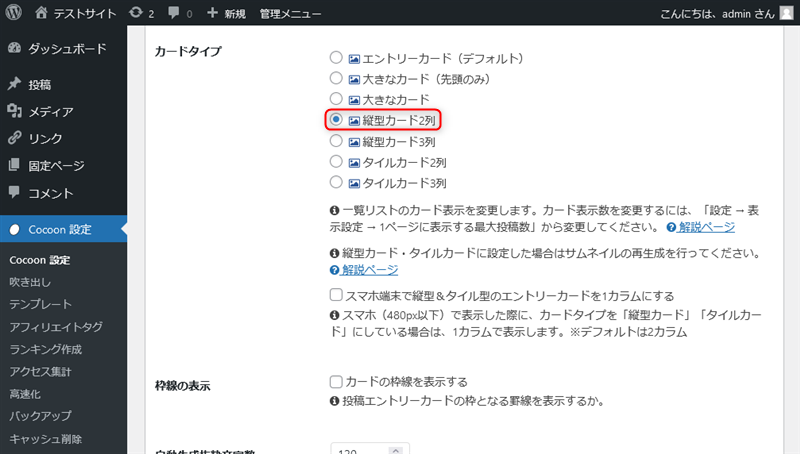800x454 pixels.
Task: Open 吹き出し submenu
Action: [x=30, y=282]
